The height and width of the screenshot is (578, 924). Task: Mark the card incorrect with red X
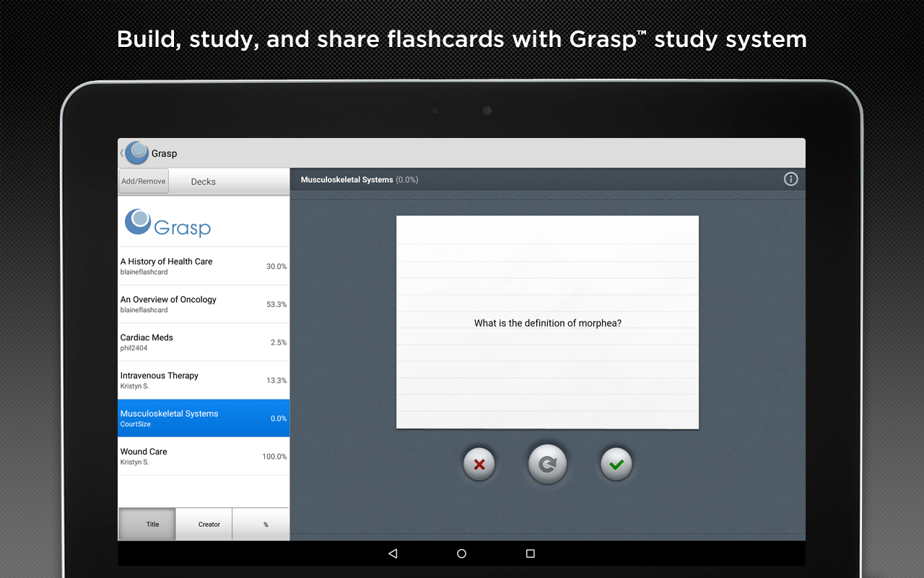coord(479,464)
